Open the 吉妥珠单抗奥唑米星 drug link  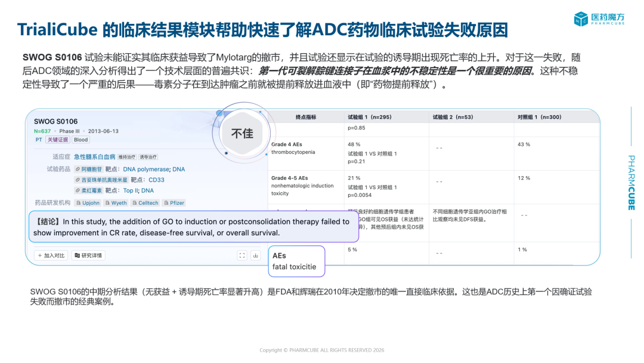[x=101, y=180]
